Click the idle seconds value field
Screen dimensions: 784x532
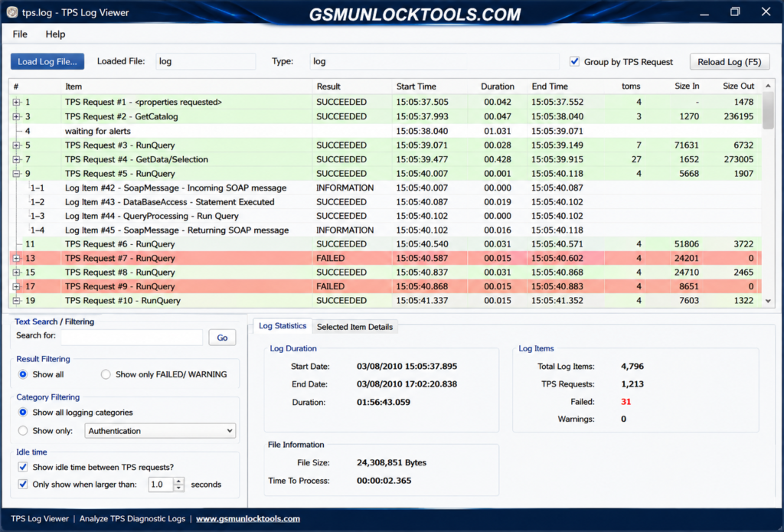tap(161, 485)
